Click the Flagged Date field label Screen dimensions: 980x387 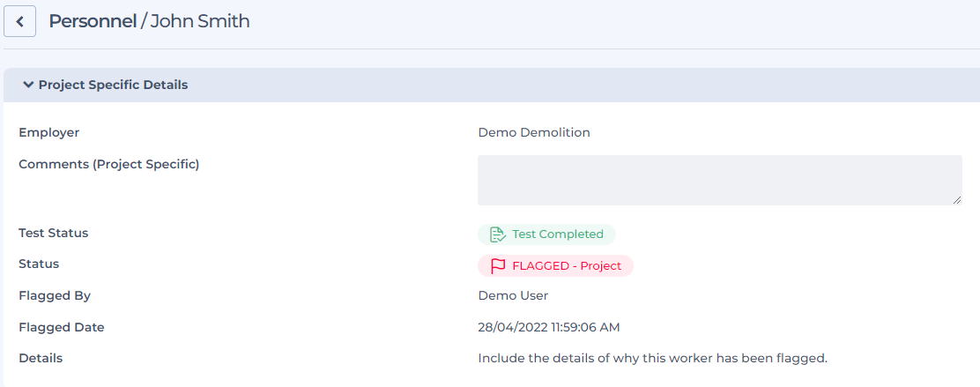(x=62, y=327)
